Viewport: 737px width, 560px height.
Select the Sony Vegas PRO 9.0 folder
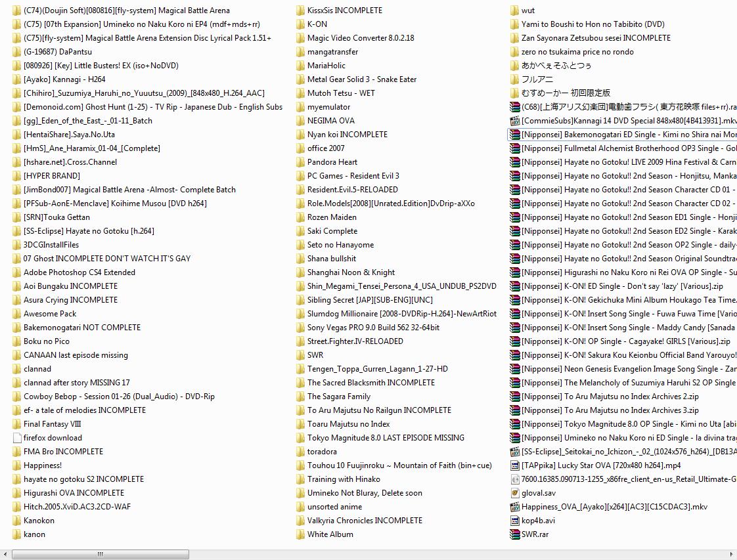tap(373, 328)
